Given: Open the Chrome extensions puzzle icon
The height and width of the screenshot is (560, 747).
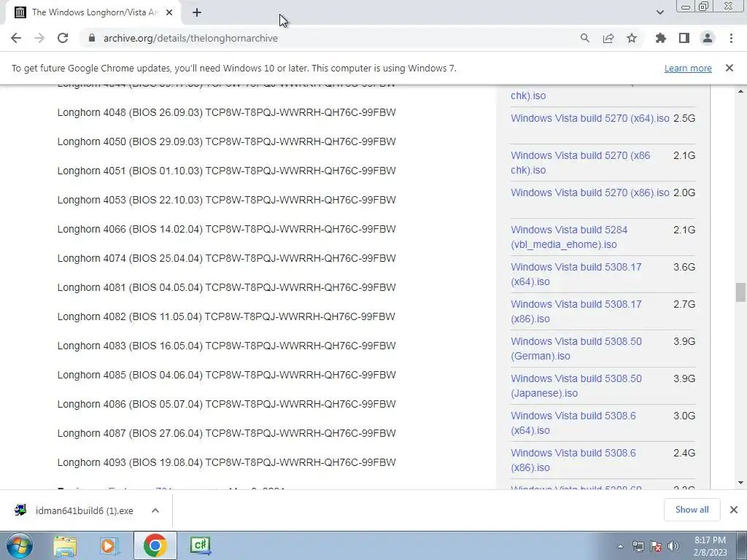Looking at the screenshot, I should [x=661, y=38].
